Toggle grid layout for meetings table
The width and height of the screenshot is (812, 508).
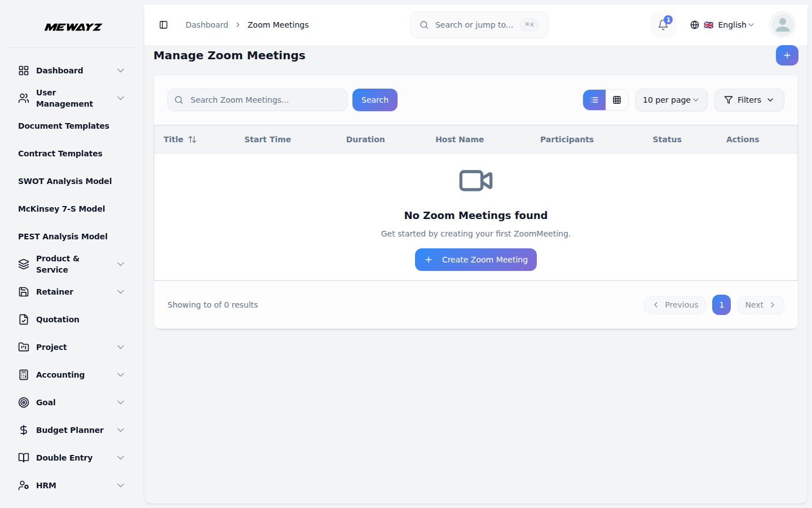pyautogui.click(x=617, y=100)
